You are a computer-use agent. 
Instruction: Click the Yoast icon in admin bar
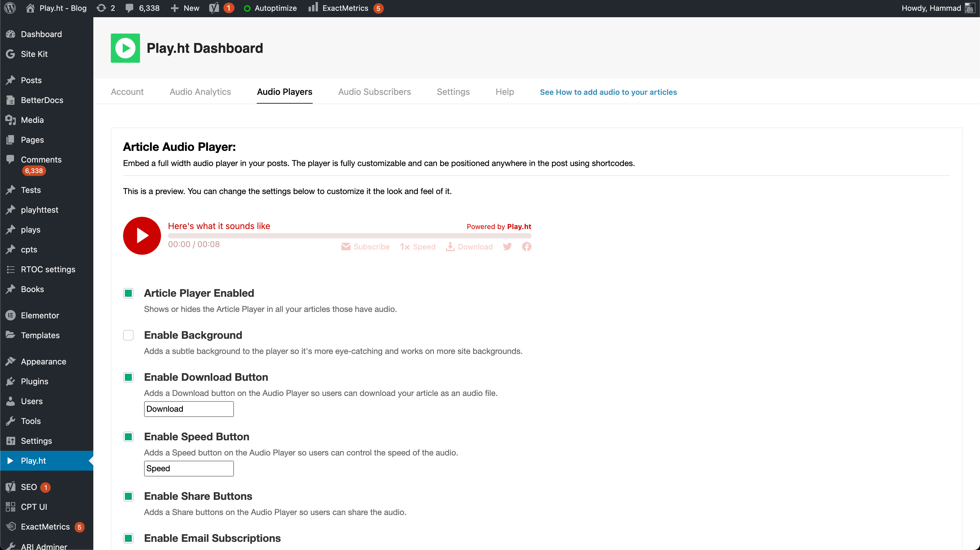pos(214,8)
